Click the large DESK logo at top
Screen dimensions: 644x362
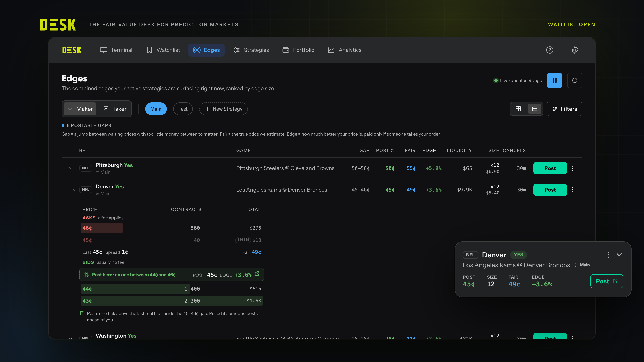[x=58, y=25]
